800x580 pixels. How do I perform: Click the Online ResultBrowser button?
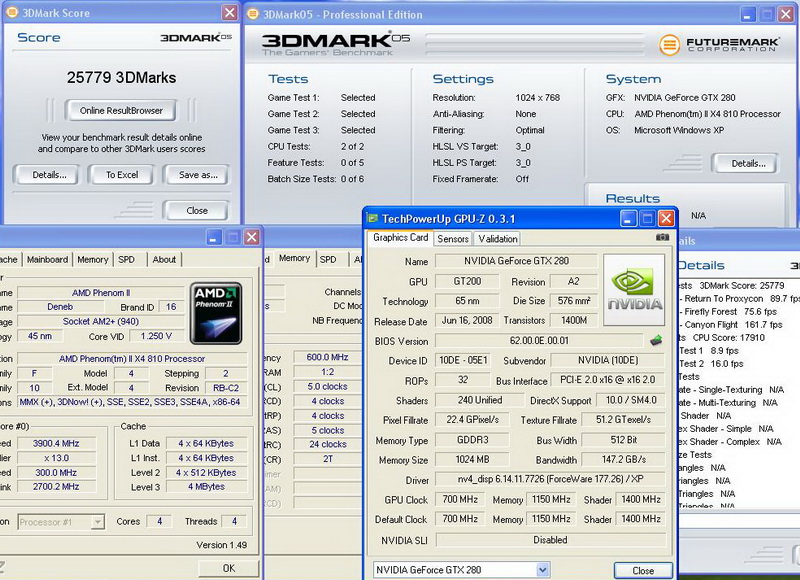[121, 111]
